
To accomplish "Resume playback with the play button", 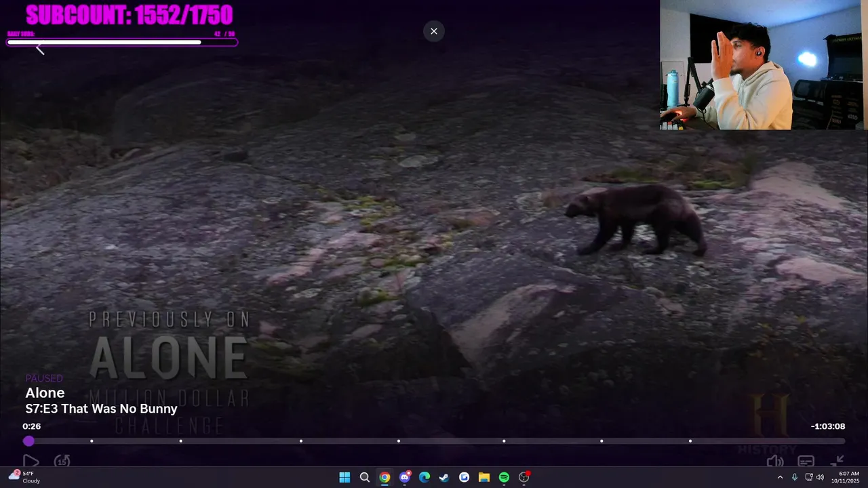I will pyautogui.click(x=31, y=462).
